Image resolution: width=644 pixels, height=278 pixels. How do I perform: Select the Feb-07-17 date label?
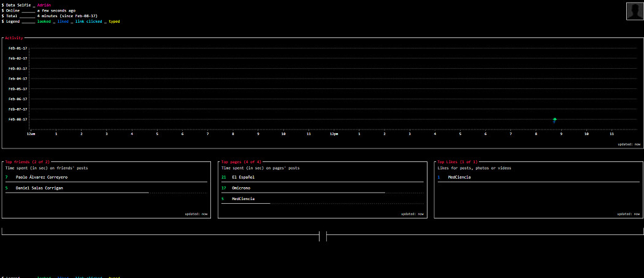pos(18,109)
